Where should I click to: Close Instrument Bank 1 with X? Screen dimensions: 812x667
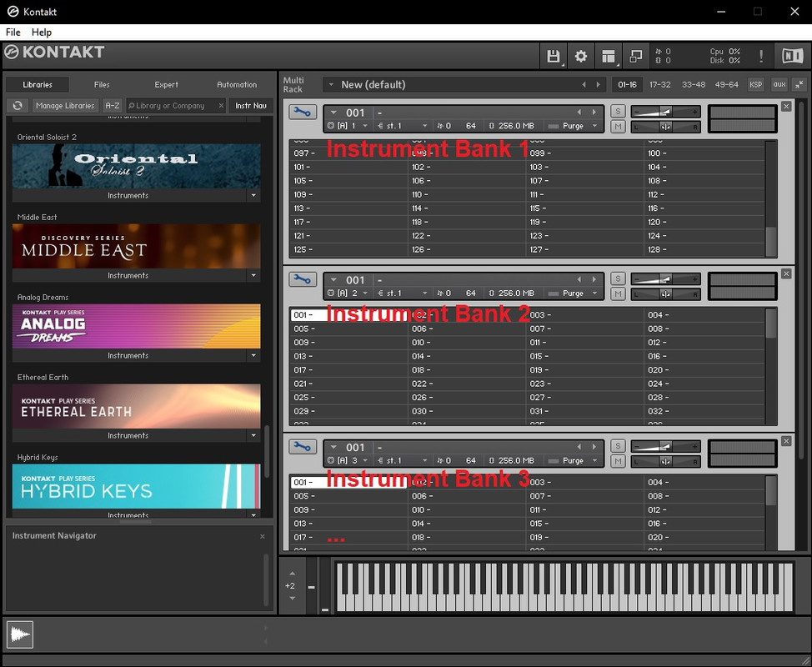(x=786, y=106)
